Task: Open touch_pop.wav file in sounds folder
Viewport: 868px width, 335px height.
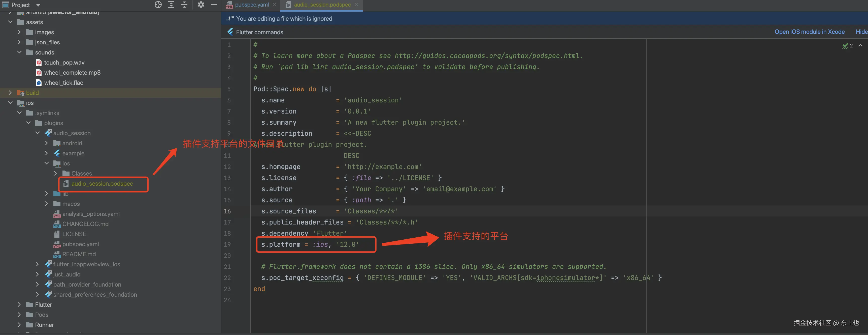Action: (64, 62)
